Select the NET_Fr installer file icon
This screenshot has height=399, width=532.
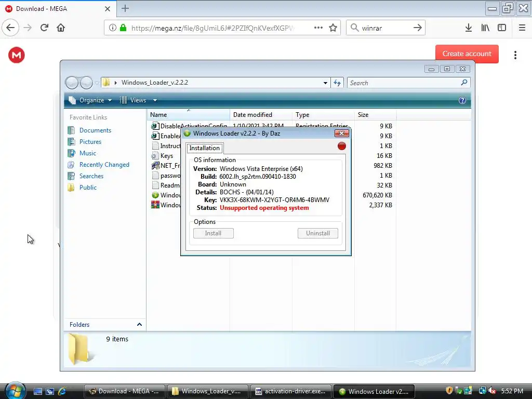pos(155,166)
